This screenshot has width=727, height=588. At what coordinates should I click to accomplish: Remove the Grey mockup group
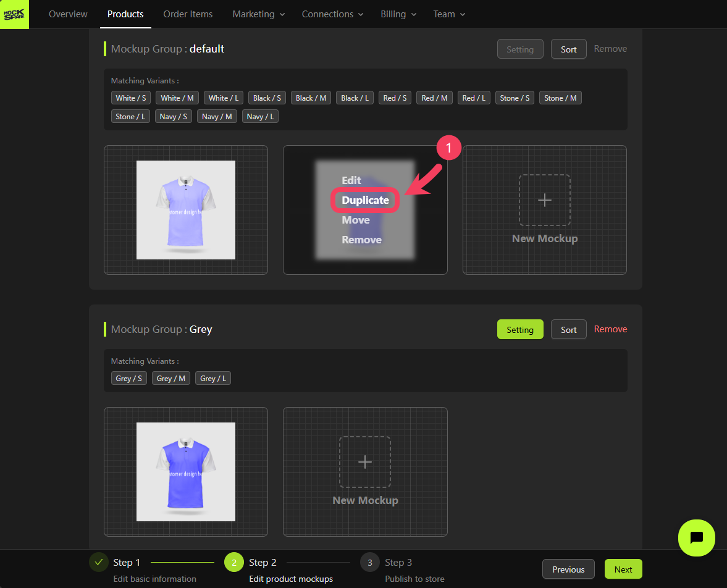610,329
